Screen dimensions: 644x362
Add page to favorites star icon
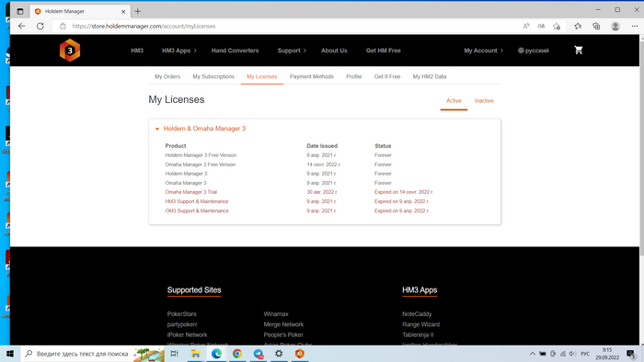tap(557, 26)
